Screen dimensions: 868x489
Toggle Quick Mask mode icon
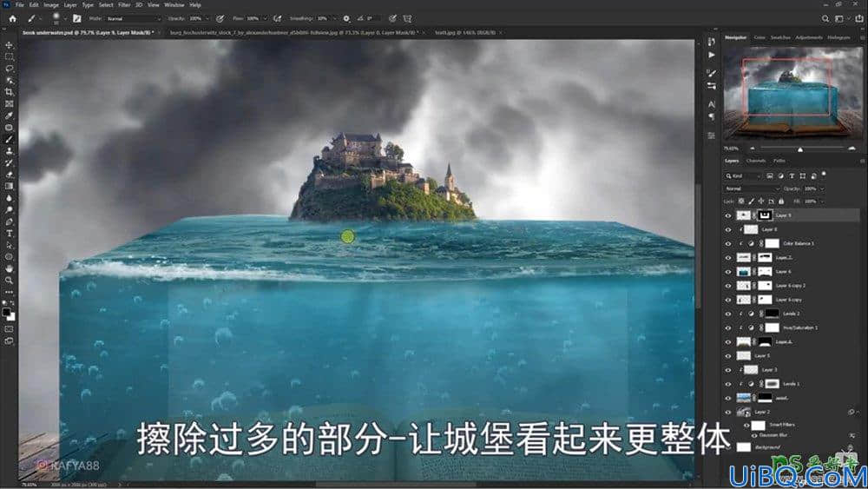pos(9,329)
